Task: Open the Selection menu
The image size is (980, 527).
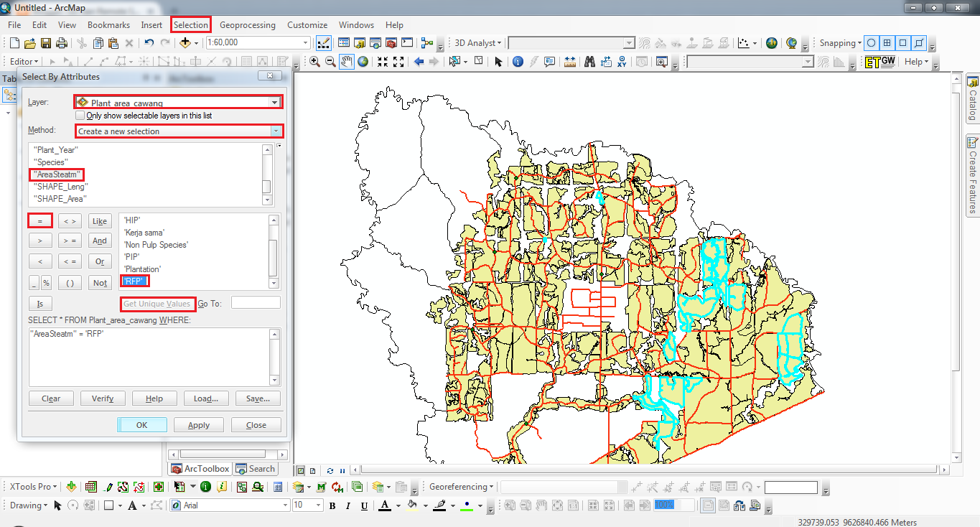Action: pyautogui.click(x=191, y=24)
